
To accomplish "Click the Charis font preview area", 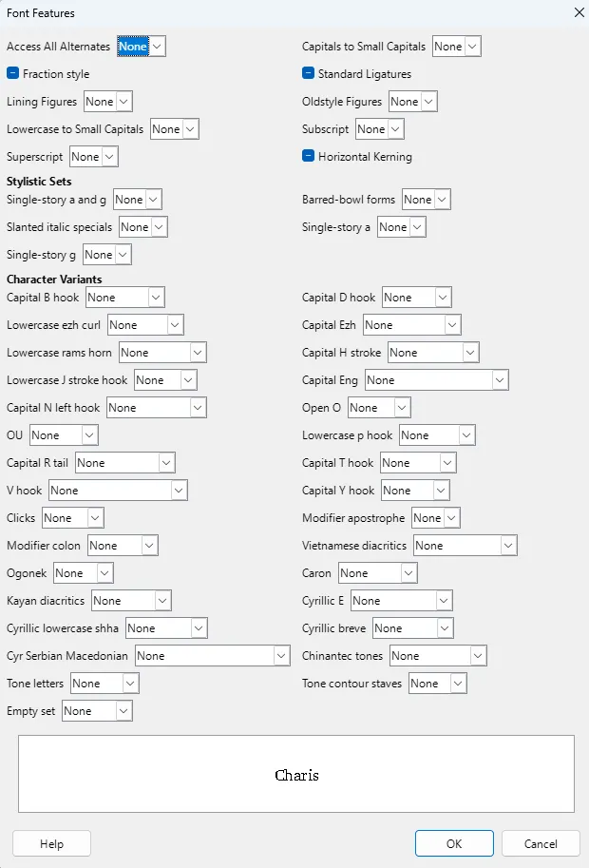I will coord(295,774).
